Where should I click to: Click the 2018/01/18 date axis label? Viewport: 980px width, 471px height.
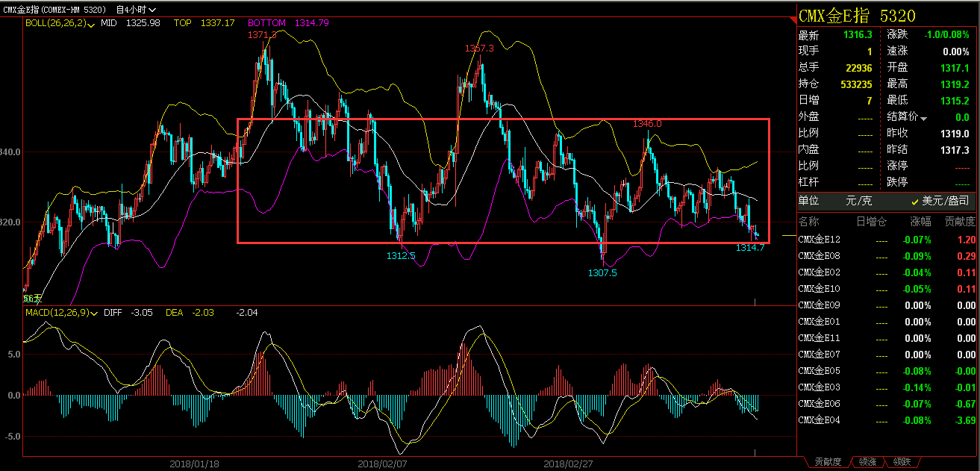[195, 464]
